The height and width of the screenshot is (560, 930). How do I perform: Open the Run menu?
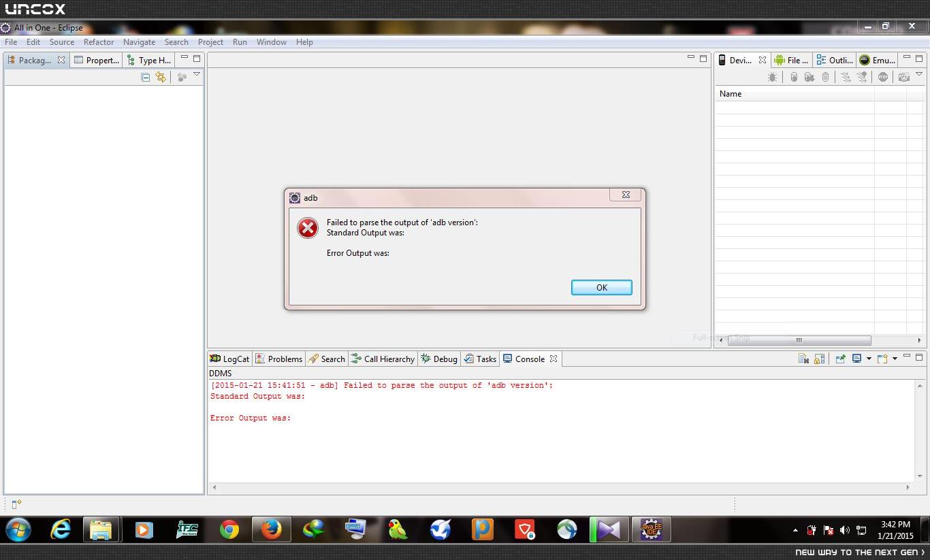240,42
